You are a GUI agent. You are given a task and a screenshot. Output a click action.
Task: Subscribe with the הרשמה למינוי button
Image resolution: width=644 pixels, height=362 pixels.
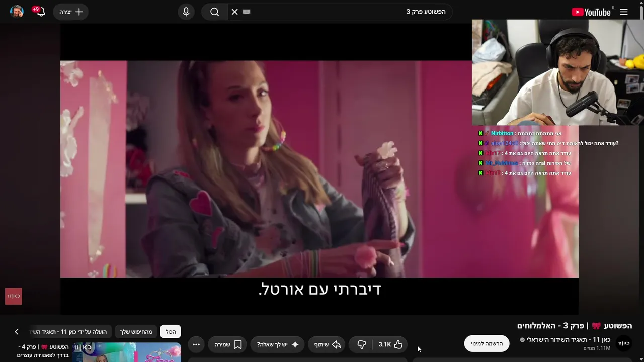point(487,343)
